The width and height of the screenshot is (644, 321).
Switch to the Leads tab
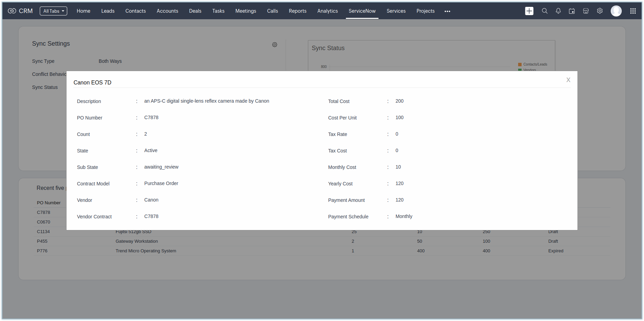pyautogui.click(x=108, y=11)
